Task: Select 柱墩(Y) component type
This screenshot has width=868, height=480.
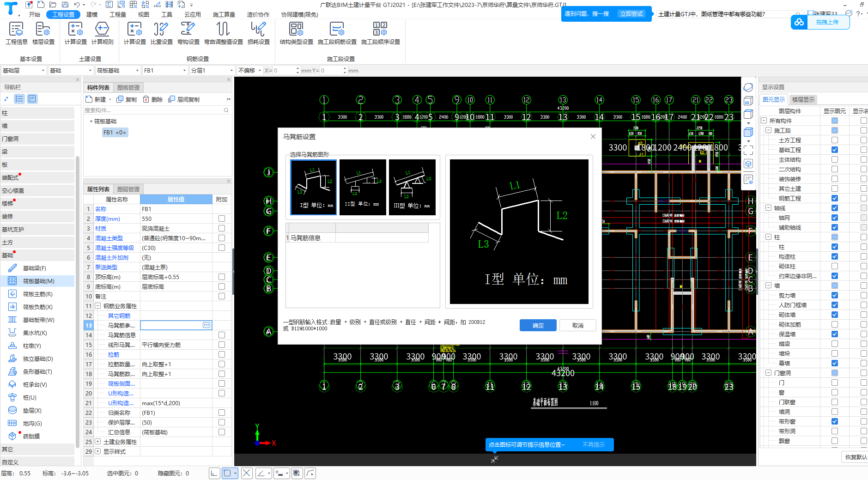Action: tap(32, 346)
